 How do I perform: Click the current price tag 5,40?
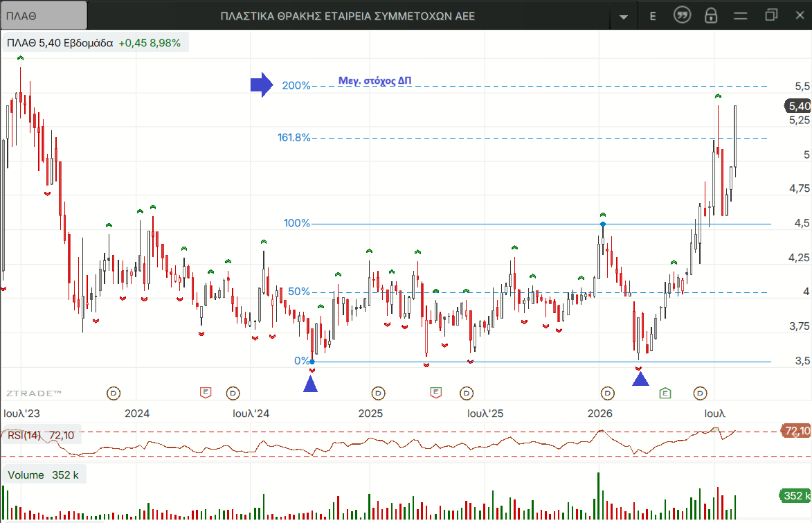pos(797,106)
